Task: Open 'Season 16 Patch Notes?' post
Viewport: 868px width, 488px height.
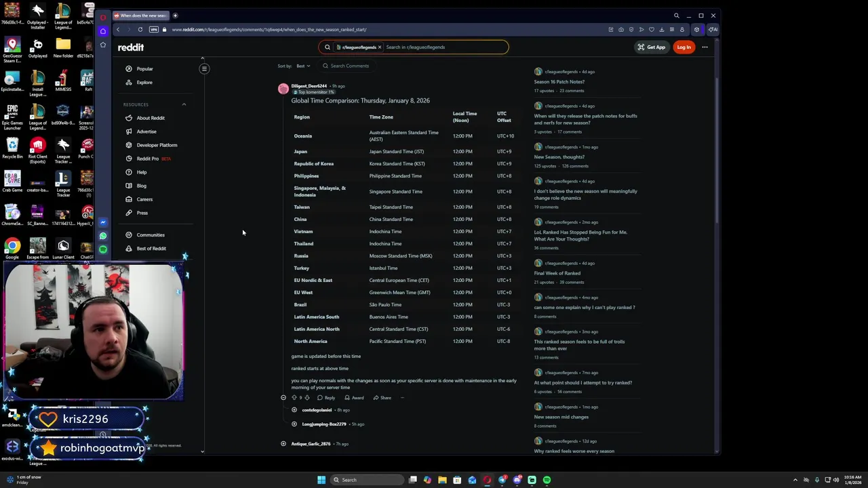Action: coord(559,82)
